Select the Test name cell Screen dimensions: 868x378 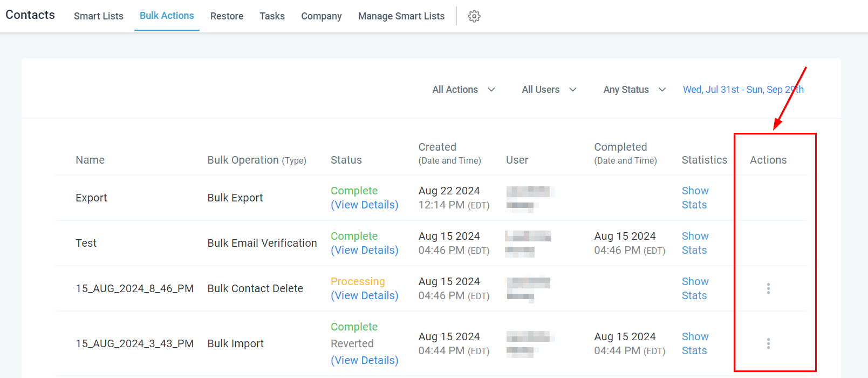[x=86, y=243]
